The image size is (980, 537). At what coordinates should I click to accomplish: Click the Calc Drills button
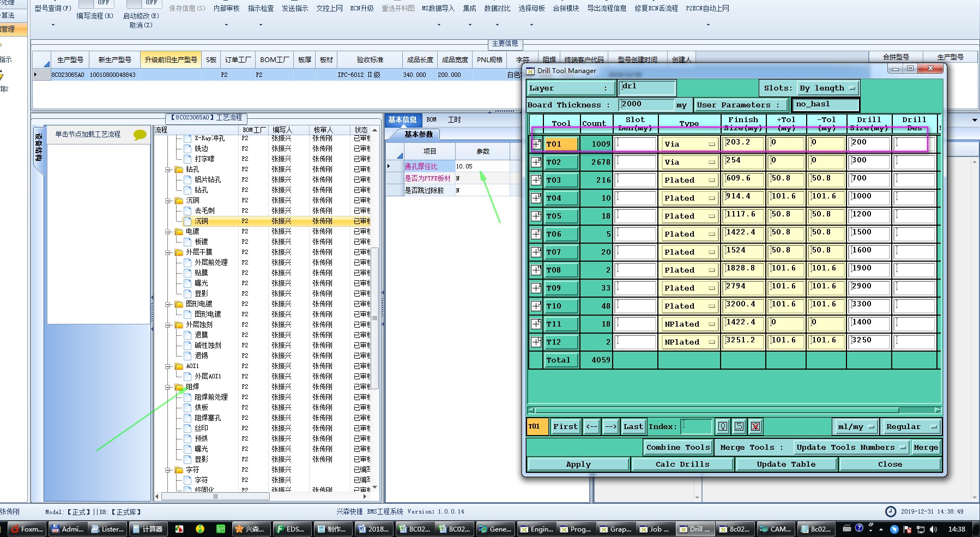(x=682, y=464)
